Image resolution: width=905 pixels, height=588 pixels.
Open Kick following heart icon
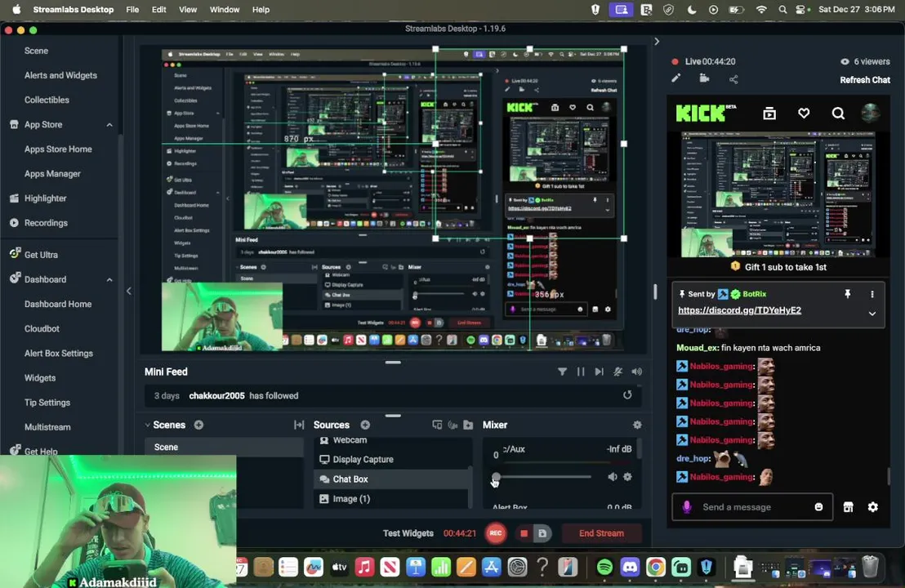[x=804, y=113]
